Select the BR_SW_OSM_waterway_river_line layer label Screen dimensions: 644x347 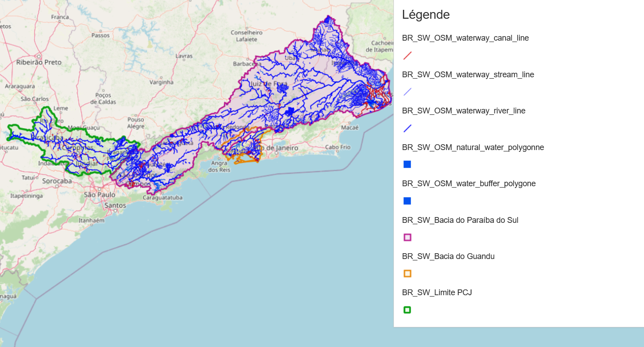point(464,111)
